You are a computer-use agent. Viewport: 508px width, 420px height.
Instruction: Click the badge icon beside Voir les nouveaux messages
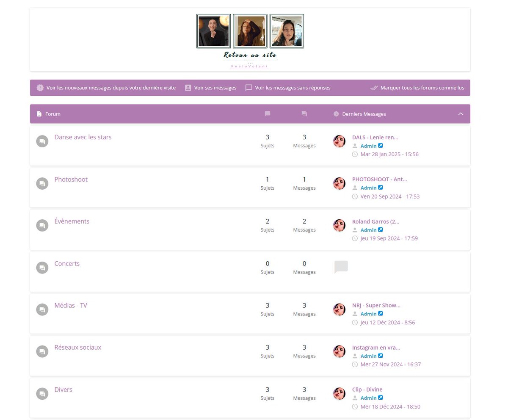pos(40,88)
